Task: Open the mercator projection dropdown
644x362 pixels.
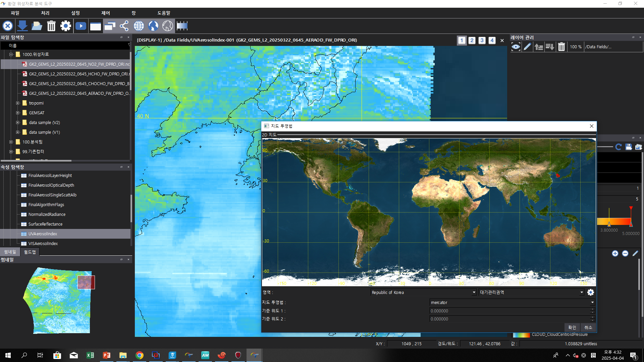Action: [x=512, y=302]
